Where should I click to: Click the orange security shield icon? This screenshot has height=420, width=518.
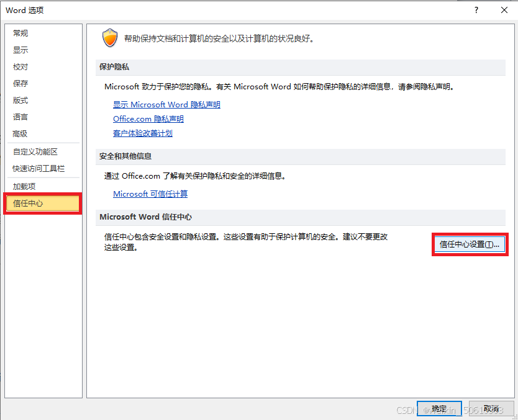(110, 38)
